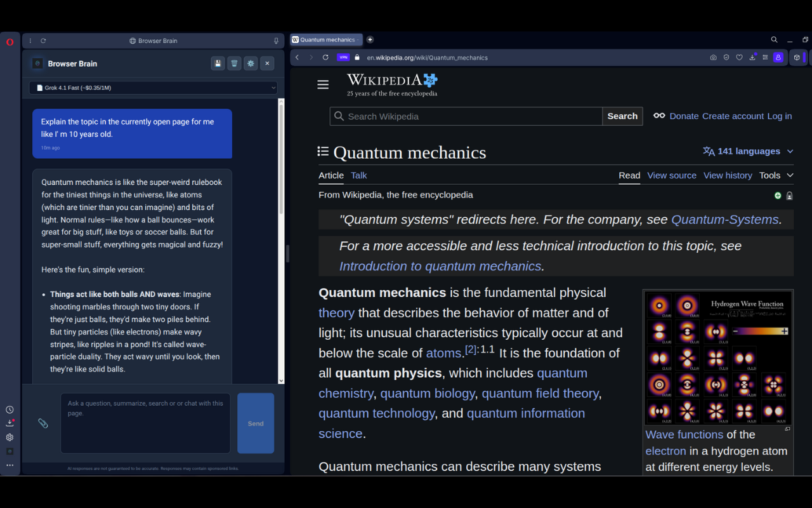812x508 pixels.
Task: Follow the theory link
Action: (336, 312)
